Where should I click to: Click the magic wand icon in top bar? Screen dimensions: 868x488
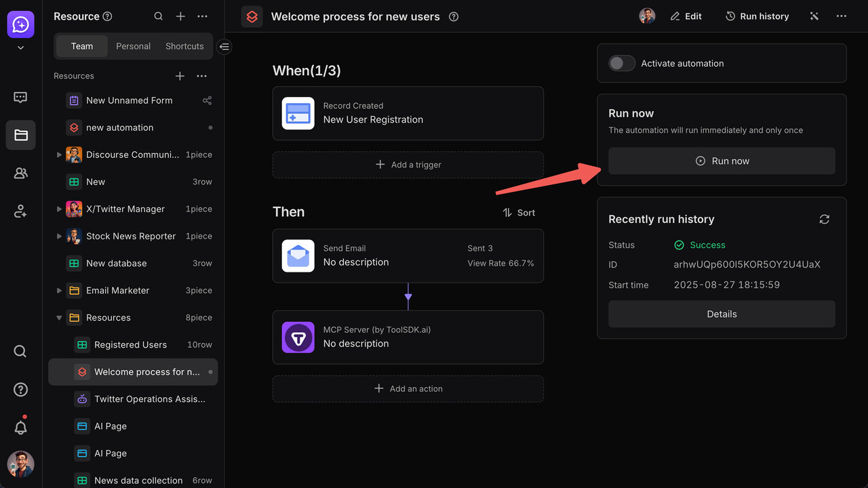pos(814,16)
